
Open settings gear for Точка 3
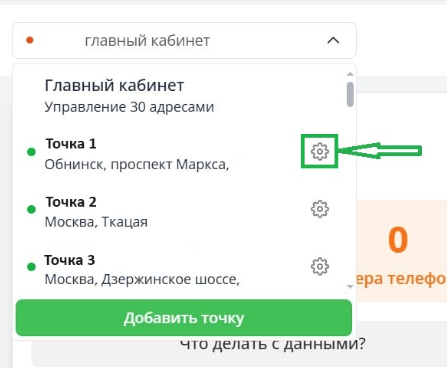320,266
